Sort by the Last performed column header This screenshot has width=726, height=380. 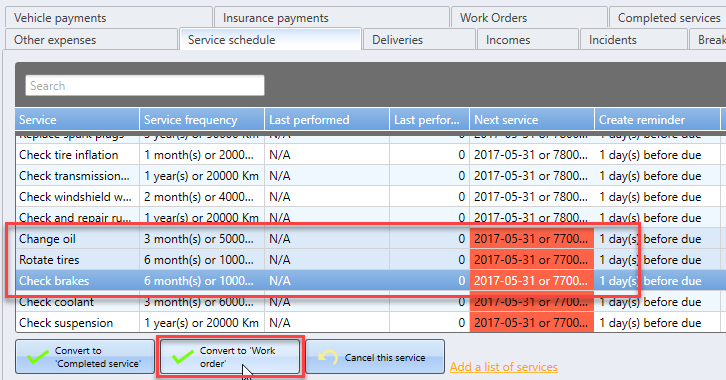tap(327, 120)
